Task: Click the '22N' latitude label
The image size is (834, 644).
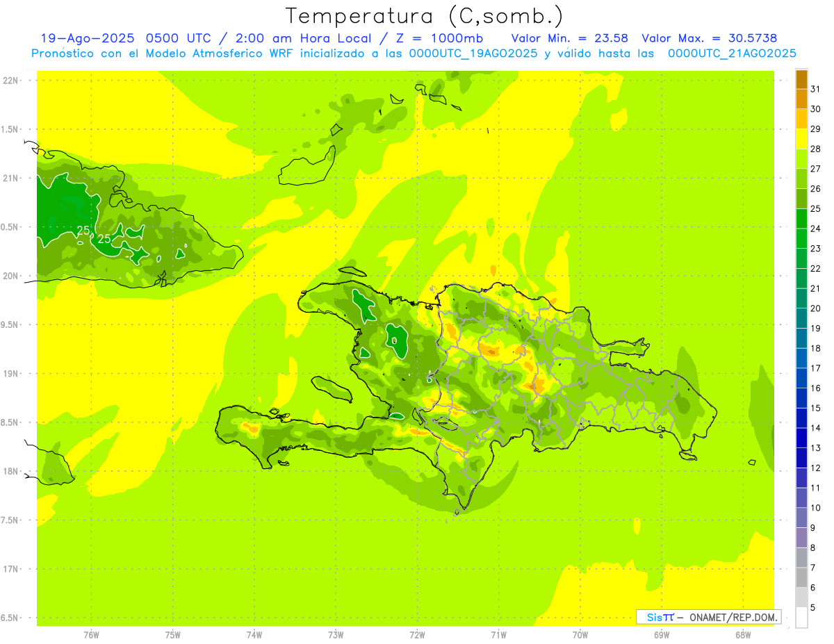Action: tap(11, 80)
